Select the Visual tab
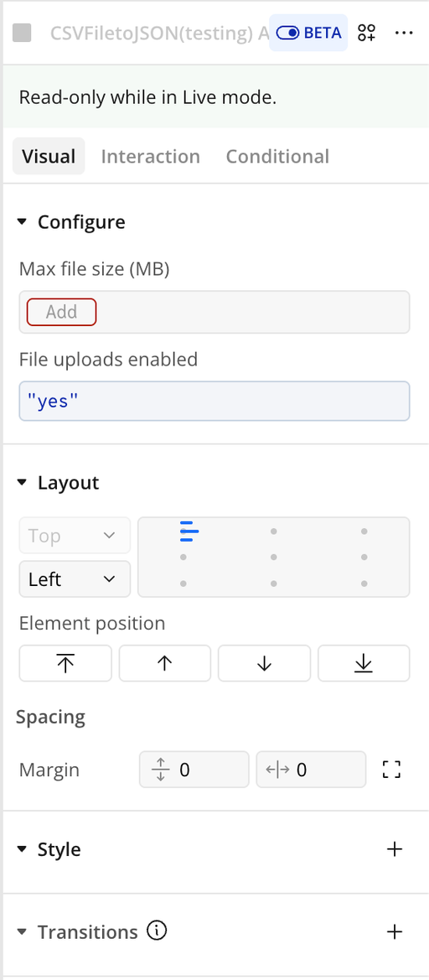Screen dimensions: 429x980 tap(49, 156)
